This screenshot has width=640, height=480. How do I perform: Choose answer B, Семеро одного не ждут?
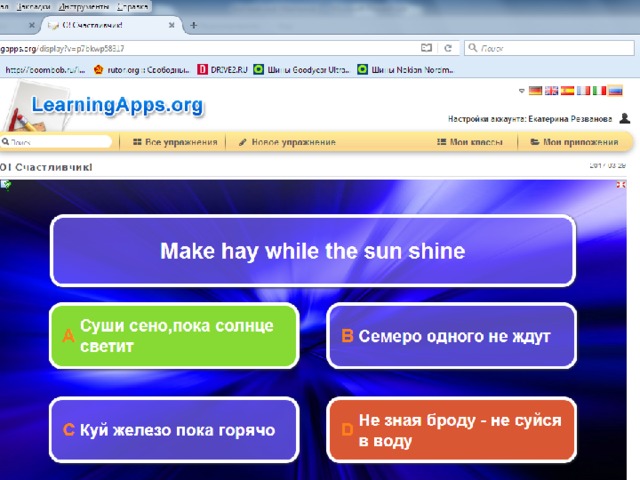[451, 336]
